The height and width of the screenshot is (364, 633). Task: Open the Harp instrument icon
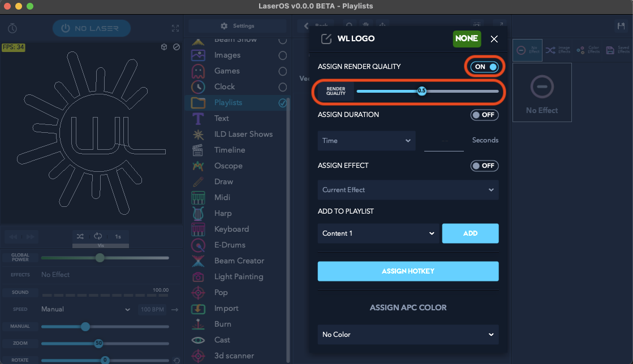198,214
